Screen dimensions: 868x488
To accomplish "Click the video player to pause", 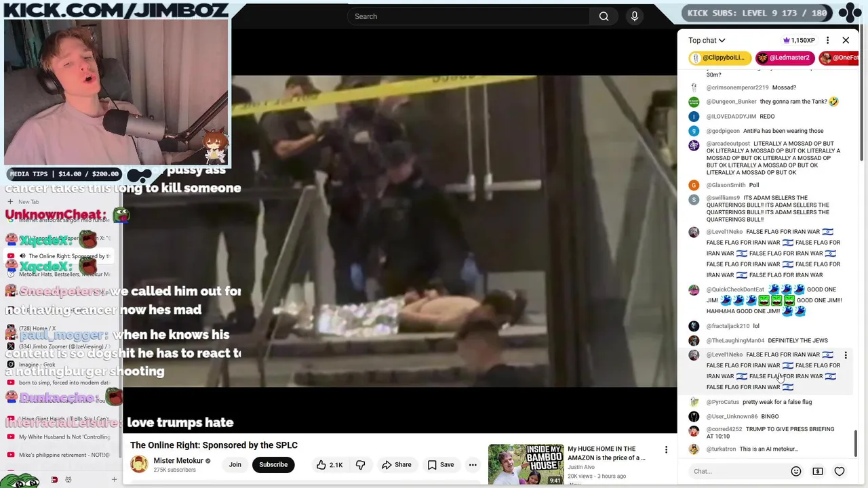I will tap(454, 230).
